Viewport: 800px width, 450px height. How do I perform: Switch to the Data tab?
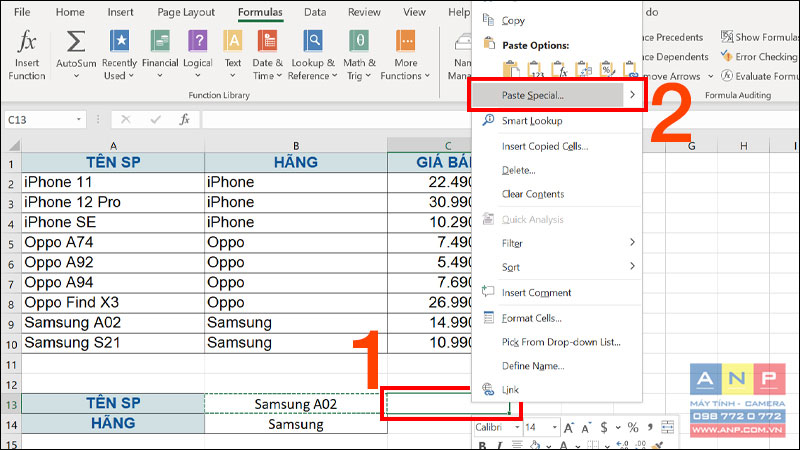pos(315,12)
